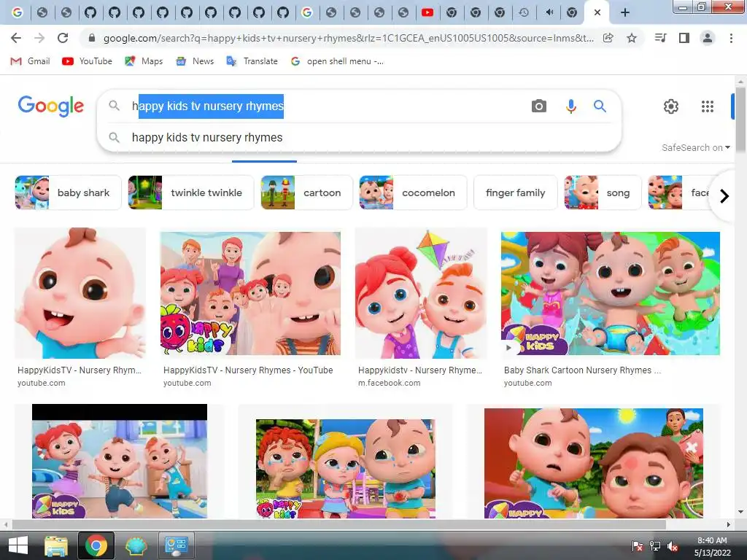This screenshot has width=747, height=560.
Task: Filter images by finger family chip
Action: [x=515, y=192]
